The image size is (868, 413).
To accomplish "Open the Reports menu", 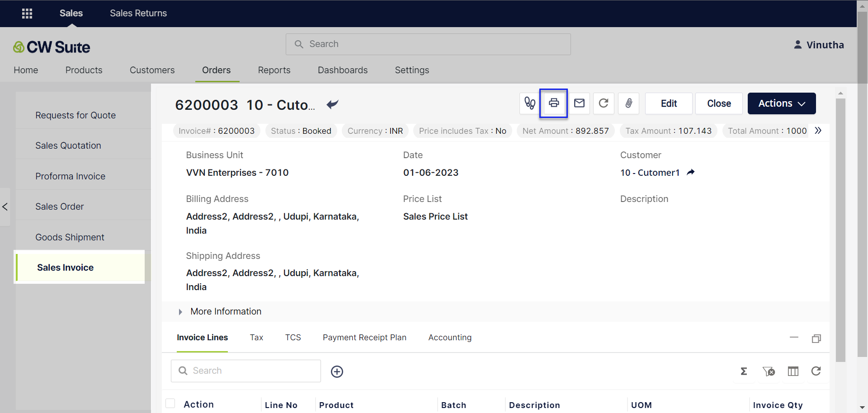I will (x=274, y=70).
